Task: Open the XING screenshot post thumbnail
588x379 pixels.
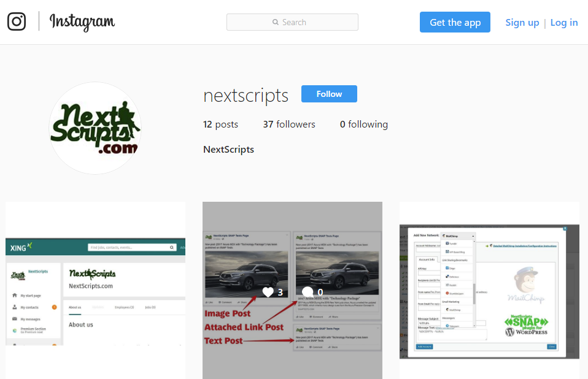Action: pos(95,291)
